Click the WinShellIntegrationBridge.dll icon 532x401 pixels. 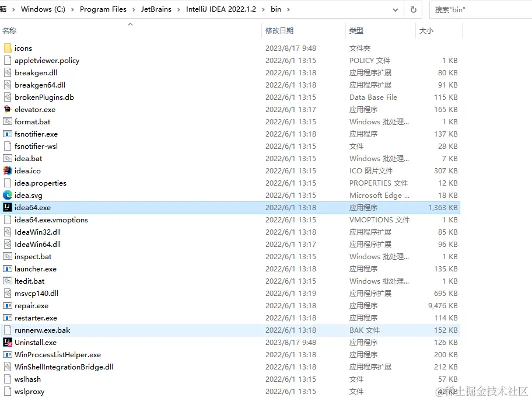(x=8, y=367)
